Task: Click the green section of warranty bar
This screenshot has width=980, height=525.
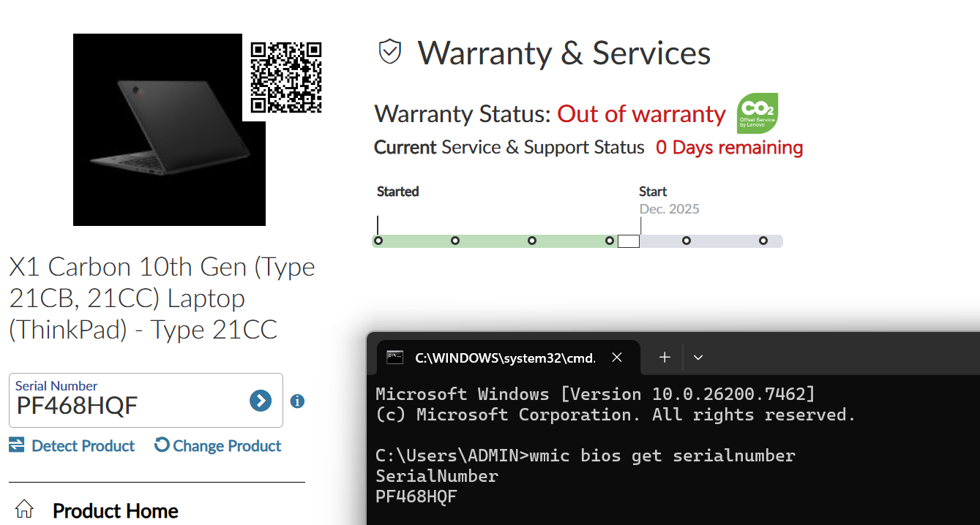Action: 493,241
